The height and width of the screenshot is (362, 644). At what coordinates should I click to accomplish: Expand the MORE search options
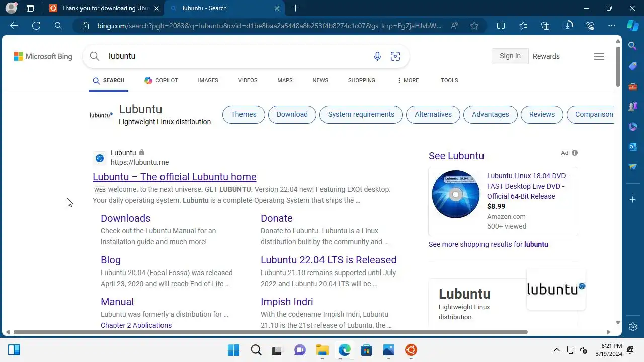click(x=408, y=80)
